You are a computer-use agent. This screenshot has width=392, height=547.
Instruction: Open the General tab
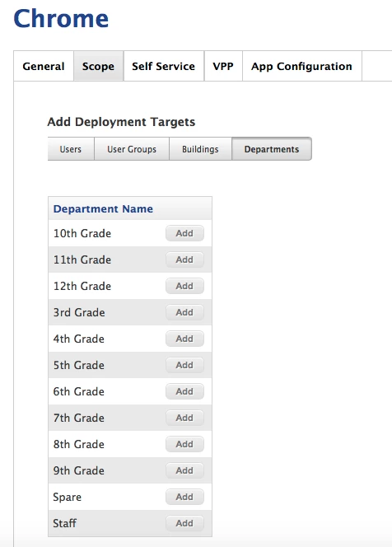(x=44, y=66)
